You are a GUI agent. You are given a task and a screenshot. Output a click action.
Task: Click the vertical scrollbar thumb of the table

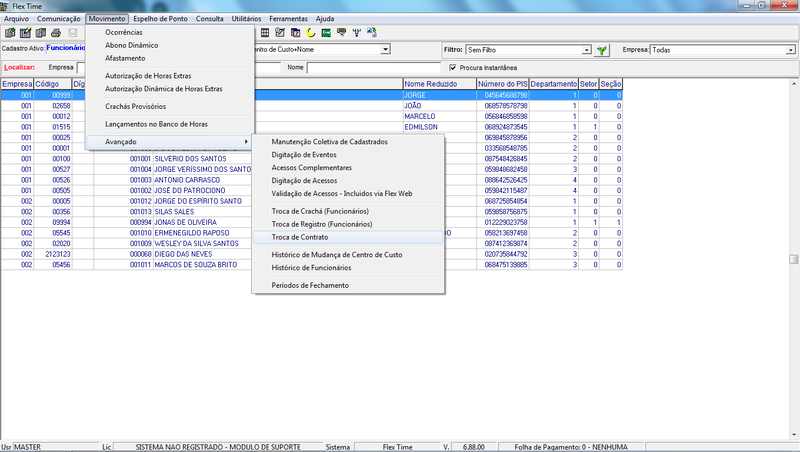[794, 259]
